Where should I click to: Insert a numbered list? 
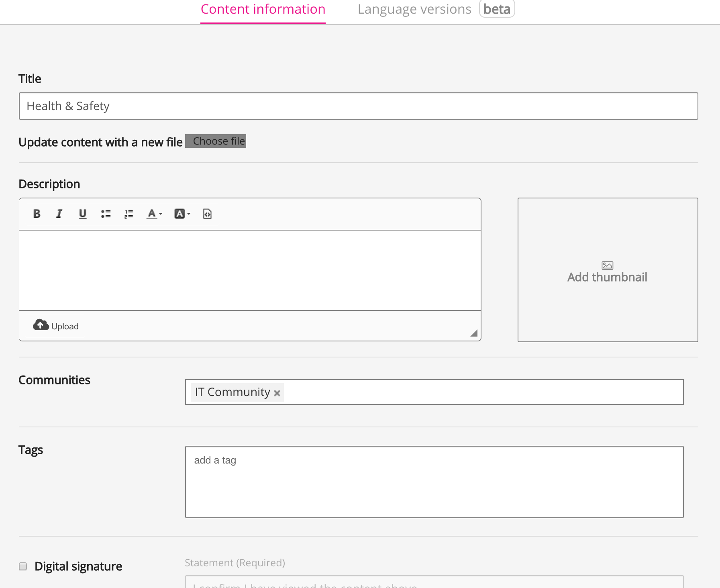(129, 214)
